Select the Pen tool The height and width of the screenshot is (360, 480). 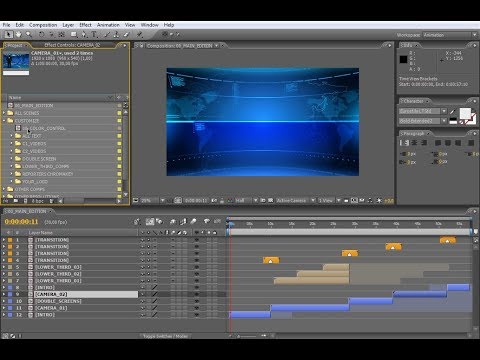pyautogui.click(x=84, y=34)
